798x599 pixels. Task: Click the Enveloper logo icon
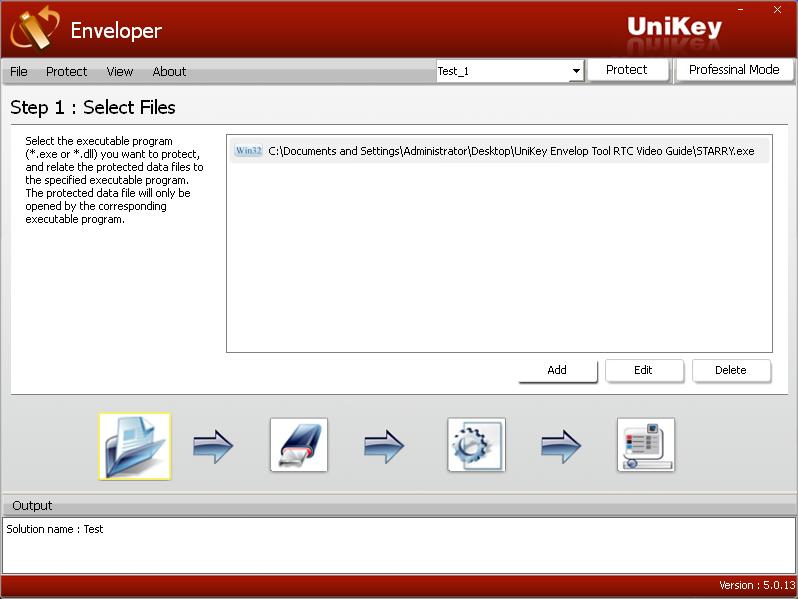(x=35, y=28)
